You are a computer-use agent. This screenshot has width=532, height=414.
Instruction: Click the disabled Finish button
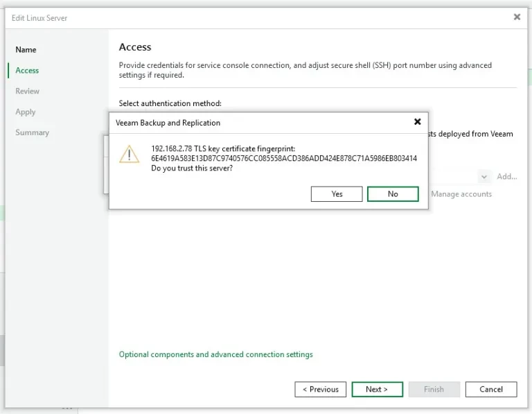[434, 389]
